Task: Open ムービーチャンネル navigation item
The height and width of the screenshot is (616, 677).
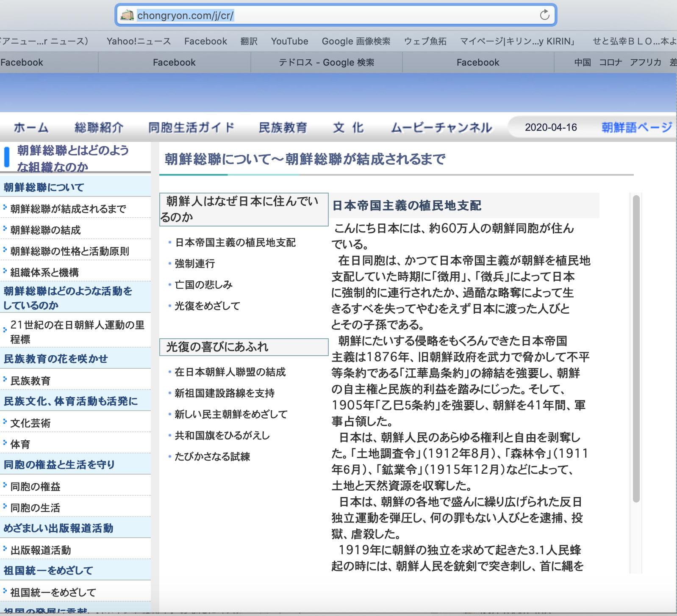Action: (x=441, y=127)
